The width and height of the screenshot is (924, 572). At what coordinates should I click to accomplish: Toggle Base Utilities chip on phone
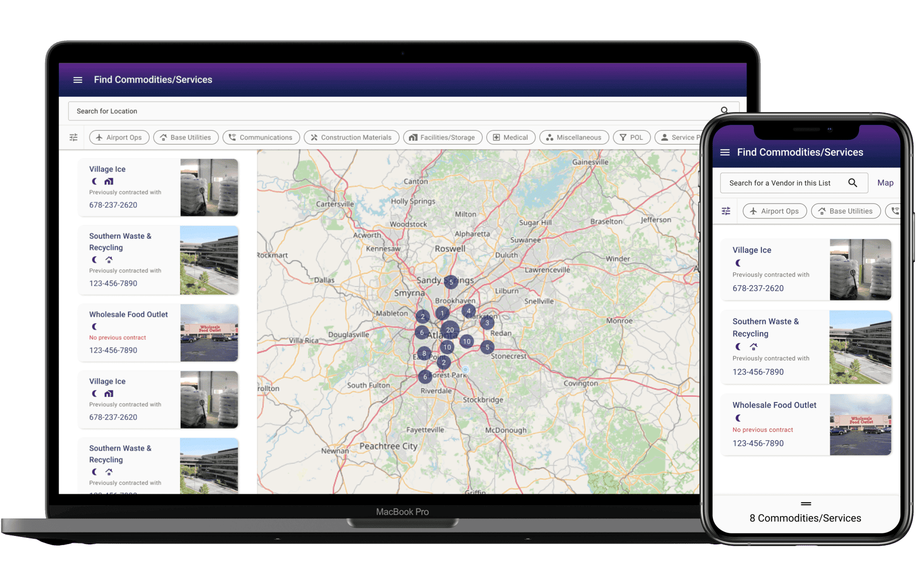coord(845,211)
